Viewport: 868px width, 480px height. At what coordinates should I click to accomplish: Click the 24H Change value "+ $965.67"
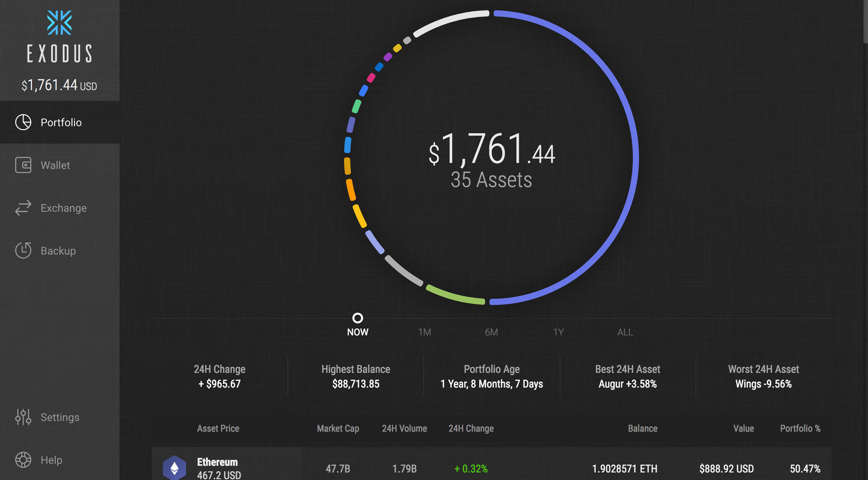click(219, 384)
